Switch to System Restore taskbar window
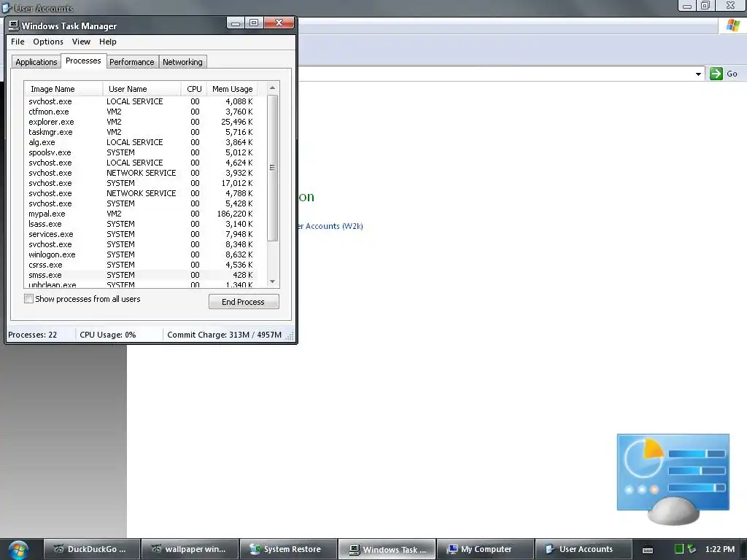This screenshot has height=560, width=747. [288, 549]
